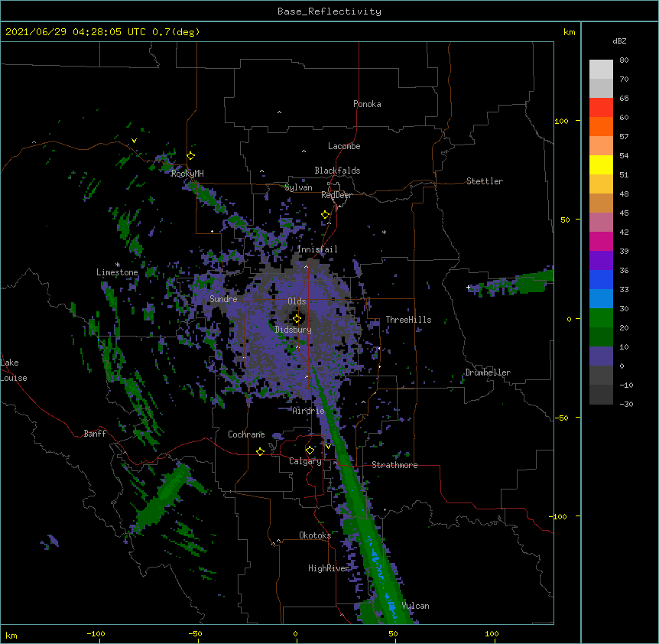Click the Lacombe city label
This screenshot has width=659, height=644.
(x=344, y=146)
